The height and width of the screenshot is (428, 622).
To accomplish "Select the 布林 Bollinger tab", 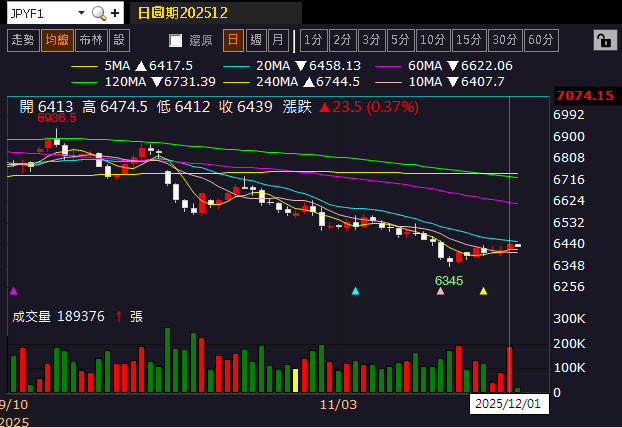I will pos(90,40).
